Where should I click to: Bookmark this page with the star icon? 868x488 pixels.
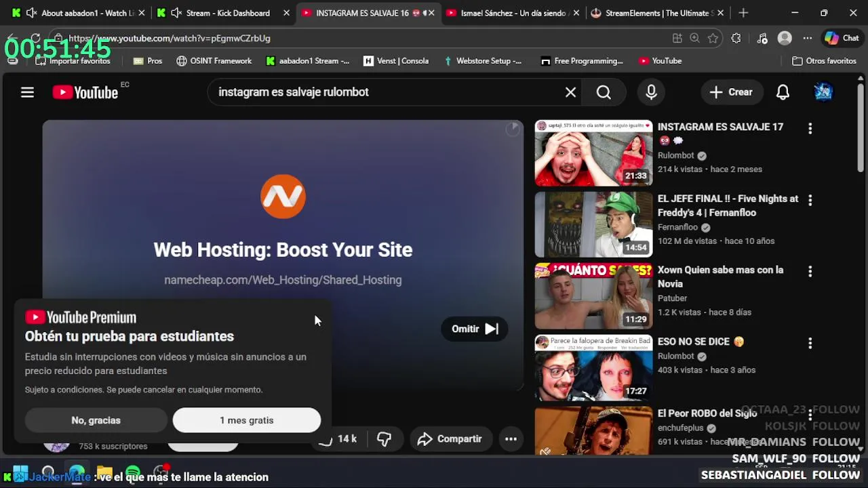tap(713, 39)
